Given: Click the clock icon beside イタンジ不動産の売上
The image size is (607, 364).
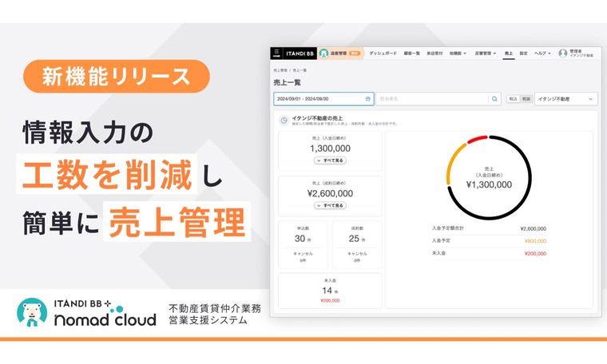Looking at the screenshot, I should pos(284,121).
